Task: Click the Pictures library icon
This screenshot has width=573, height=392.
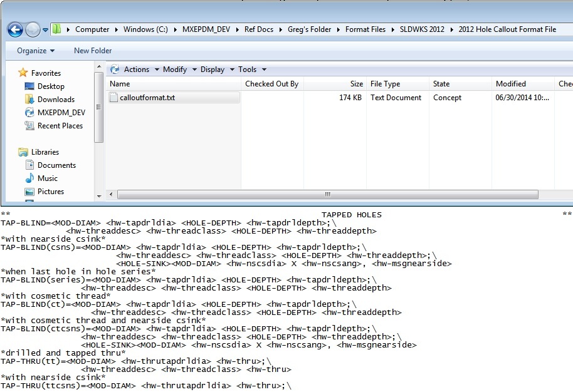Action: (29, 192)
